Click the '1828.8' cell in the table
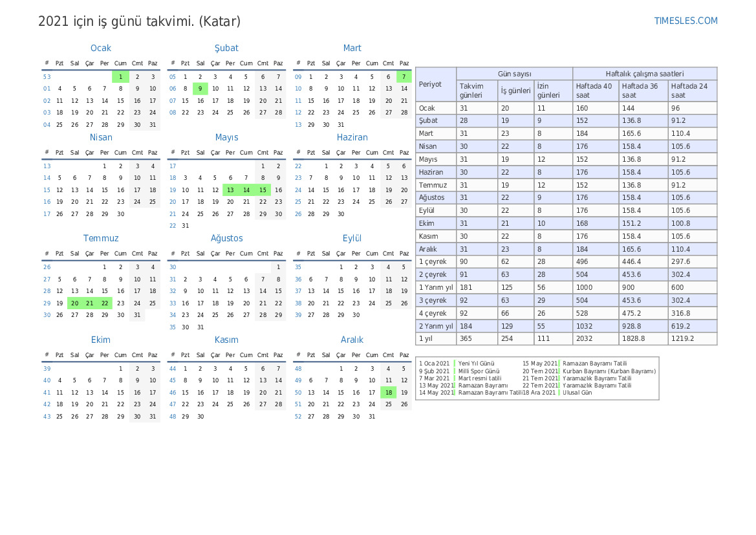 tap(643, 338)
